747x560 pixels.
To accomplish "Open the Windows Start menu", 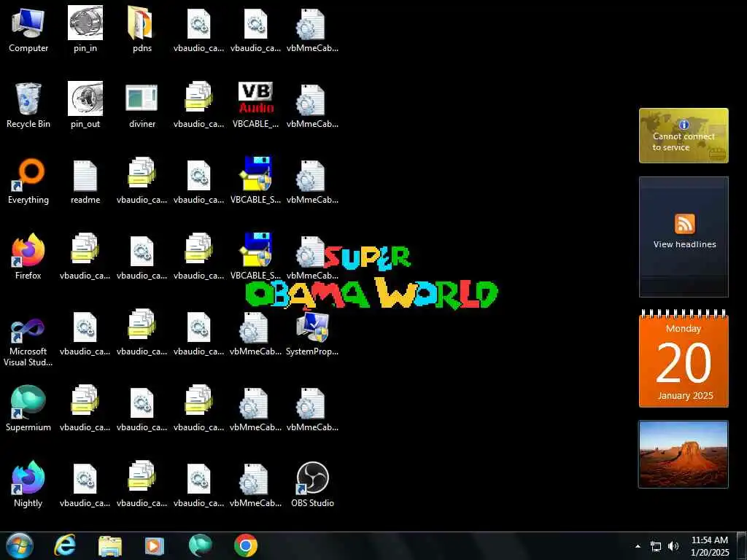I will click(x=20, y=545).
